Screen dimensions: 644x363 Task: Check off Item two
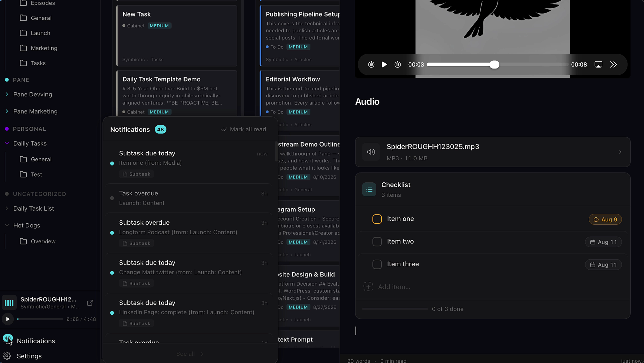point(377,242)
